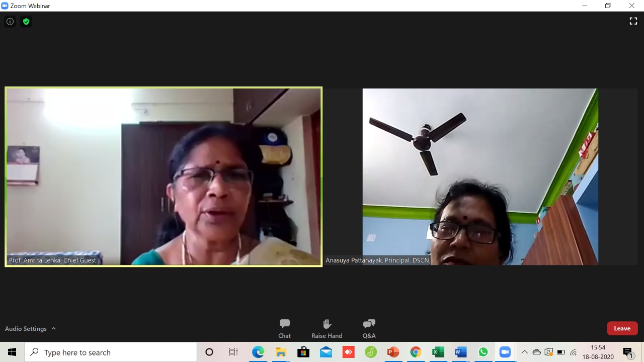Open WhatsApp from the taskbar

(x=483, y=352)
